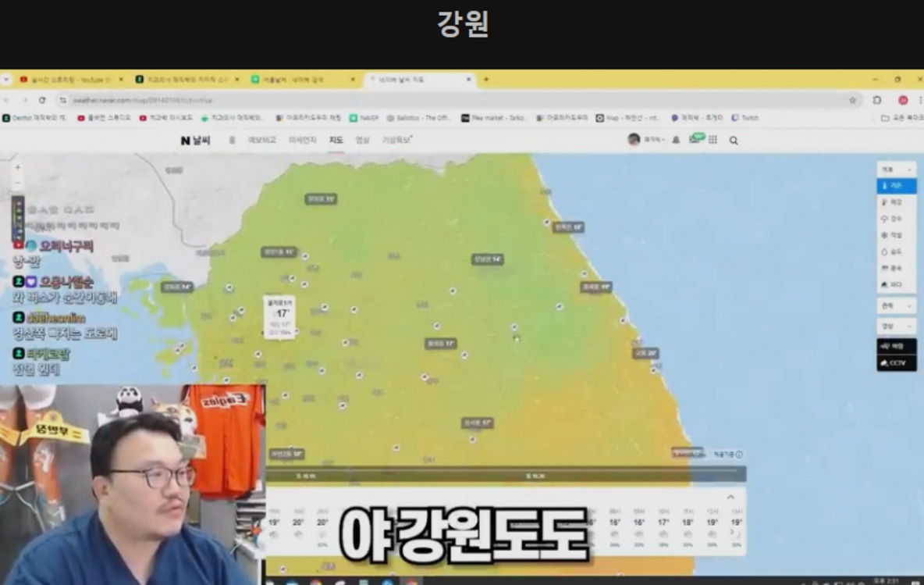Select the 강수 precipitation layer

(x=897, y=219)
